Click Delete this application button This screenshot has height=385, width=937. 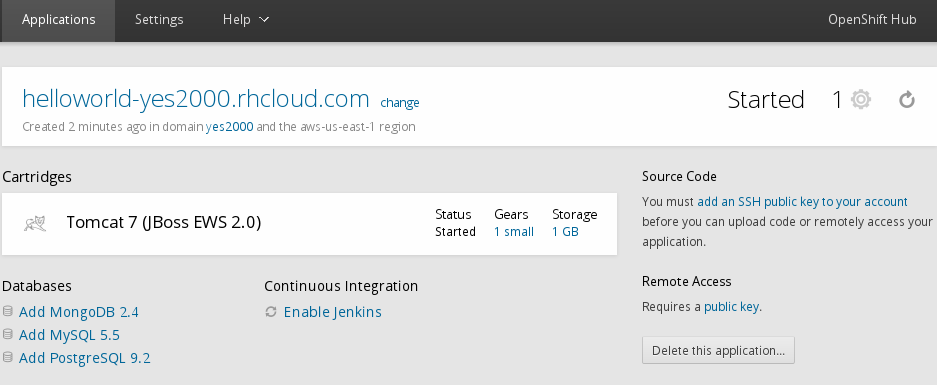(x=718, y=350)
